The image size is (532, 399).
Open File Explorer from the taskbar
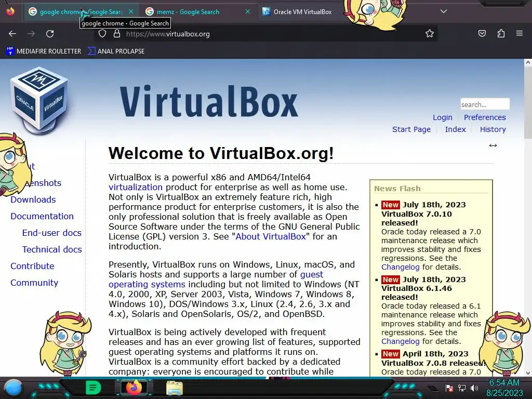tap(175, 388)
